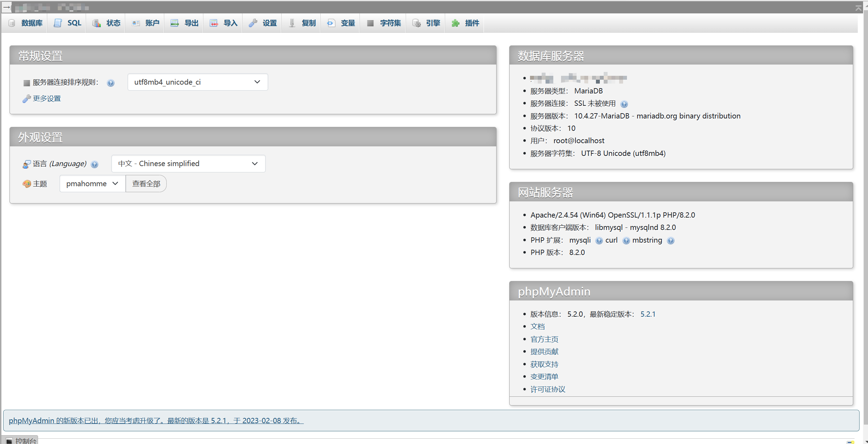Open the 导出 (Export) tab
Image resolution: width=868 pixels, height=444 pixels.
pos(185,23)
